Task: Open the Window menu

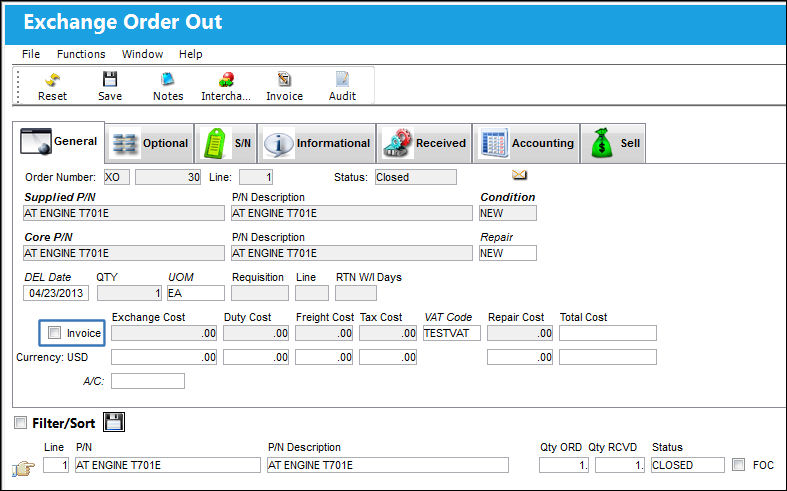Action: (143, 54)
